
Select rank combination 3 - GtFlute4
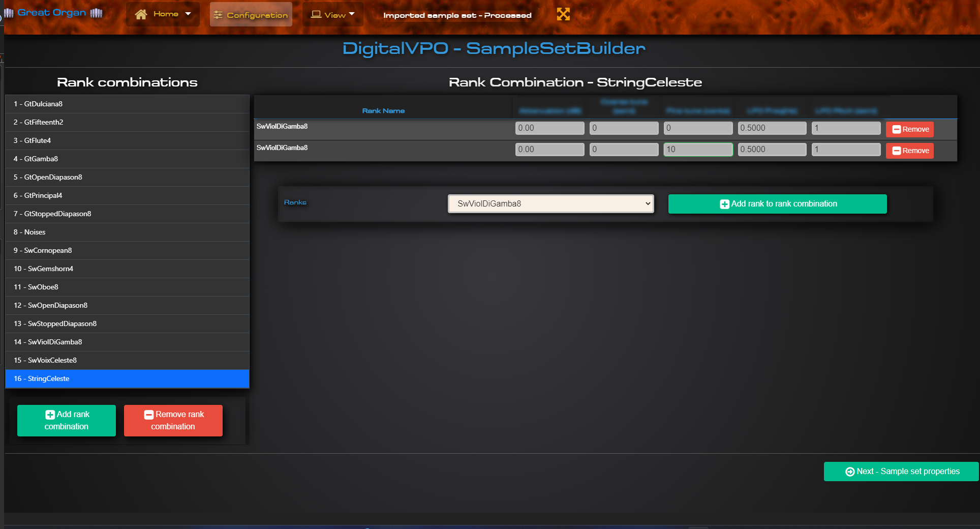click(127, 140)
